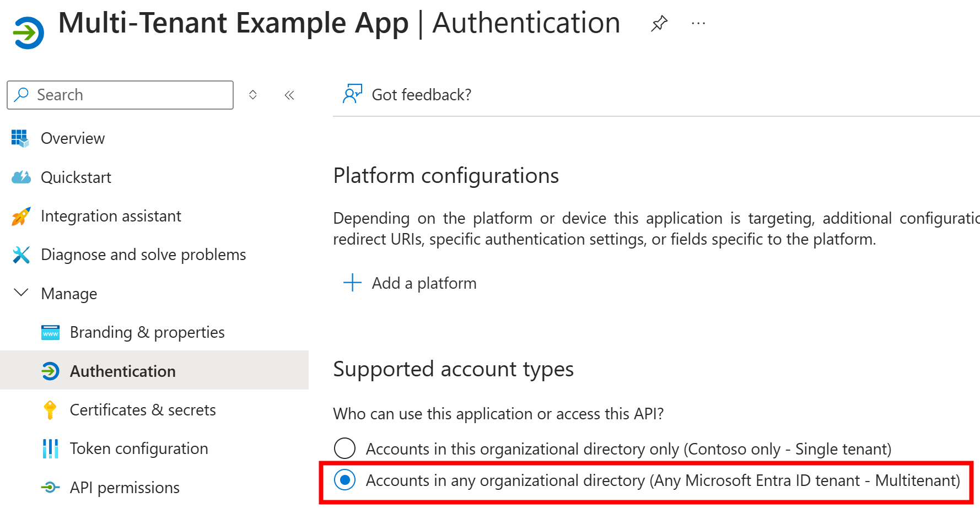Click the pin icon beside the page title
The width and height of the screenshot is (980, 508).
pos(659,24)
